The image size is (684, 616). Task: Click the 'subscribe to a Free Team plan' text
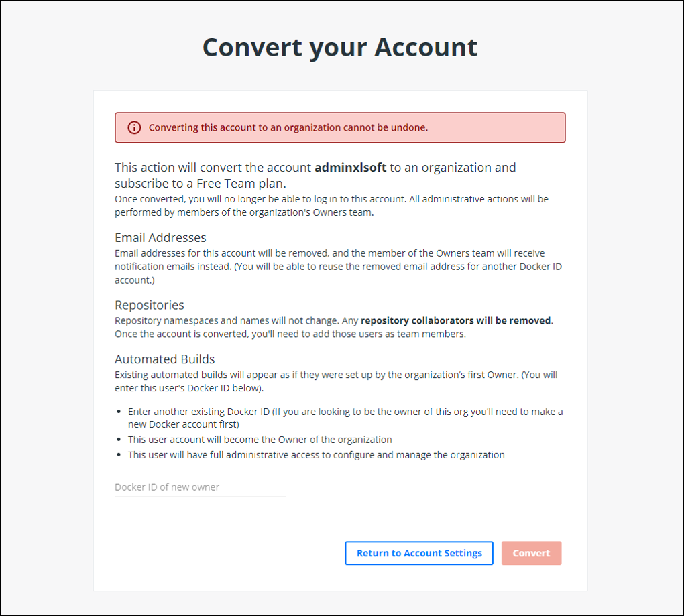[x=201, y=184]
